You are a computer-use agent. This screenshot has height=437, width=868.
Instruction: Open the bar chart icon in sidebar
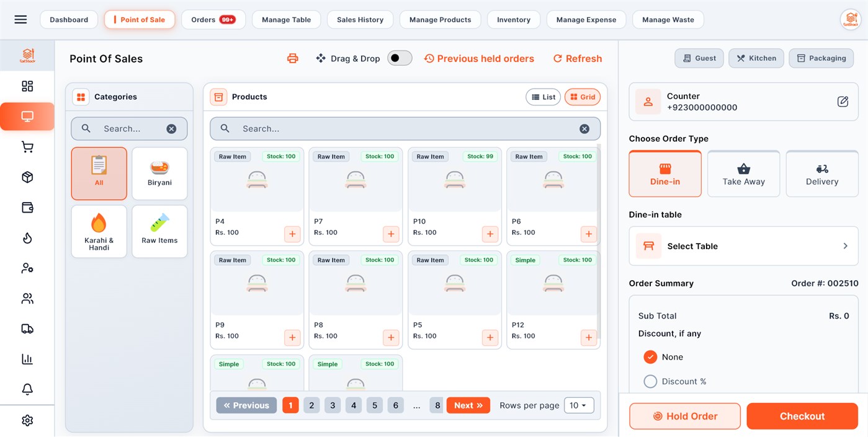[x=27, y=359]
